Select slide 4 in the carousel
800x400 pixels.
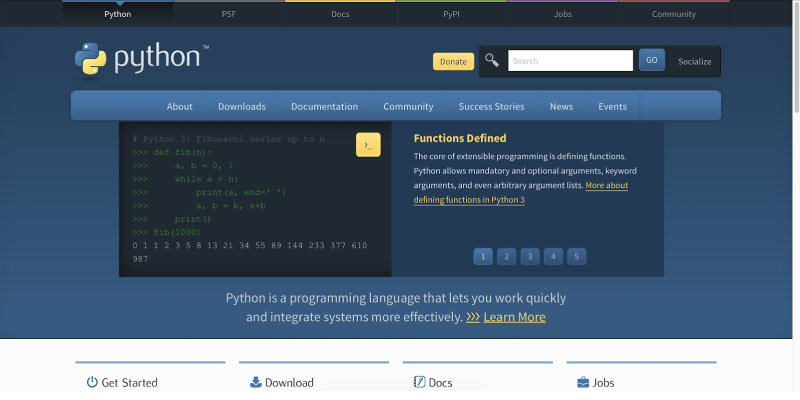pos(554,257)
